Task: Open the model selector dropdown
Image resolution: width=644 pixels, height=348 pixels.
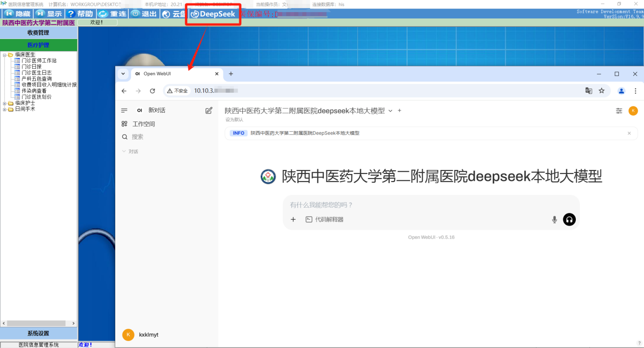Action: coord(309,111)
